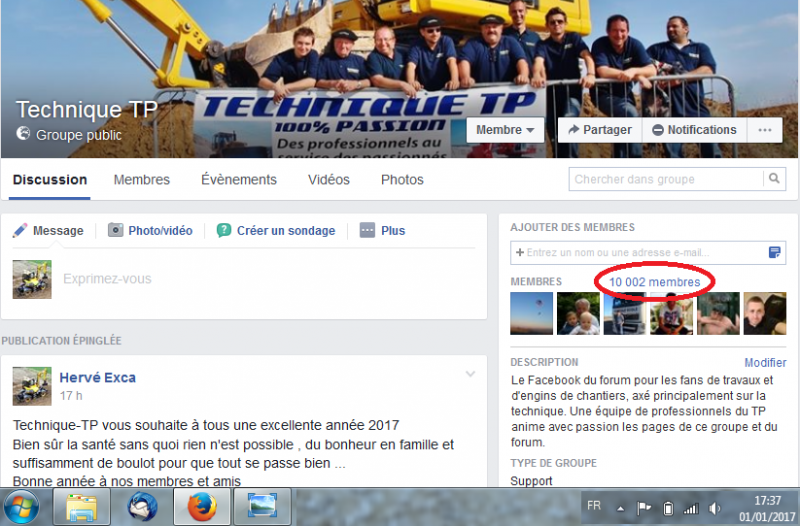Click the FR language indicator in tray
Viewport: 800px width, 526px height.
(594, 506)
